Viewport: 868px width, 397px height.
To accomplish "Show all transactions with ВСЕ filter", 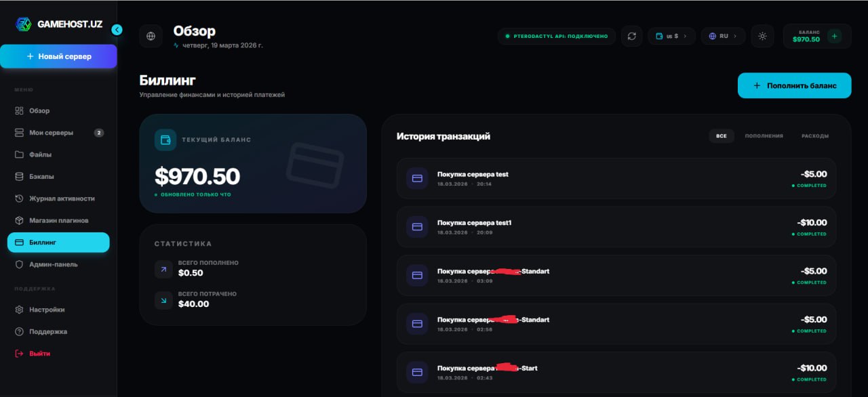I will coord(721,136).
